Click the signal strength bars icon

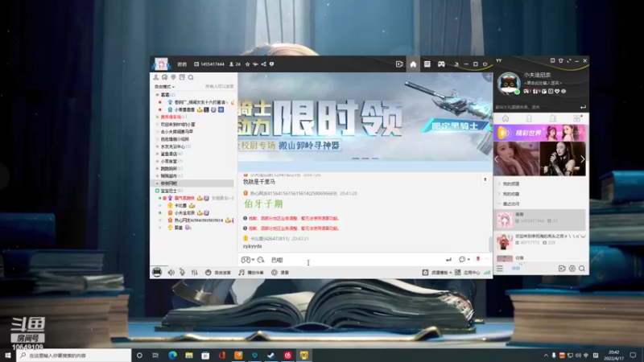point(487,273)
